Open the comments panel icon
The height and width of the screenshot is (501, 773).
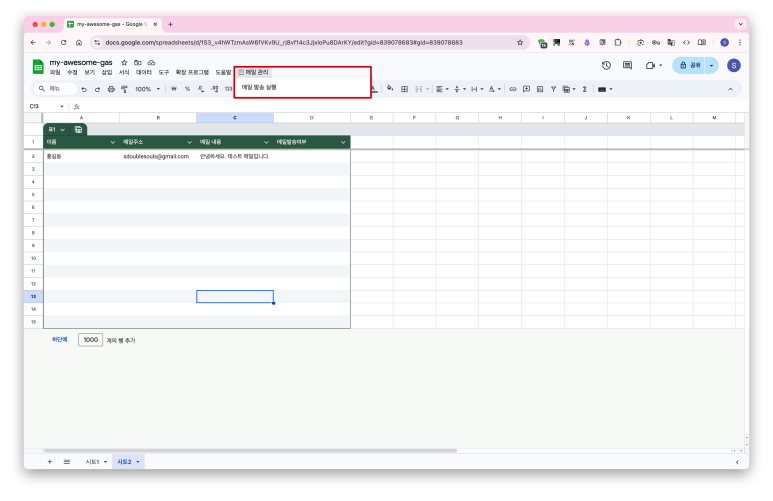[627, 65]
